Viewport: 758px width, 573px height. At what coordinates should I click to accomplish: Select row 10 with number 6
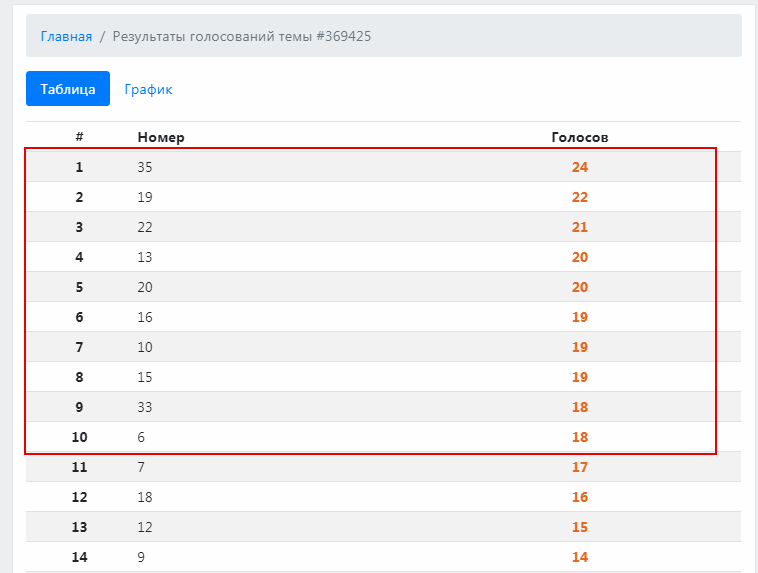coord(142,437)
